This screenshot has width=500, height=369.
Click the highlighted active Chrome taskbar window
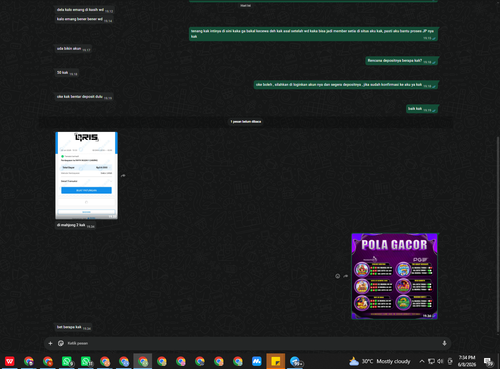click(143, 361)
